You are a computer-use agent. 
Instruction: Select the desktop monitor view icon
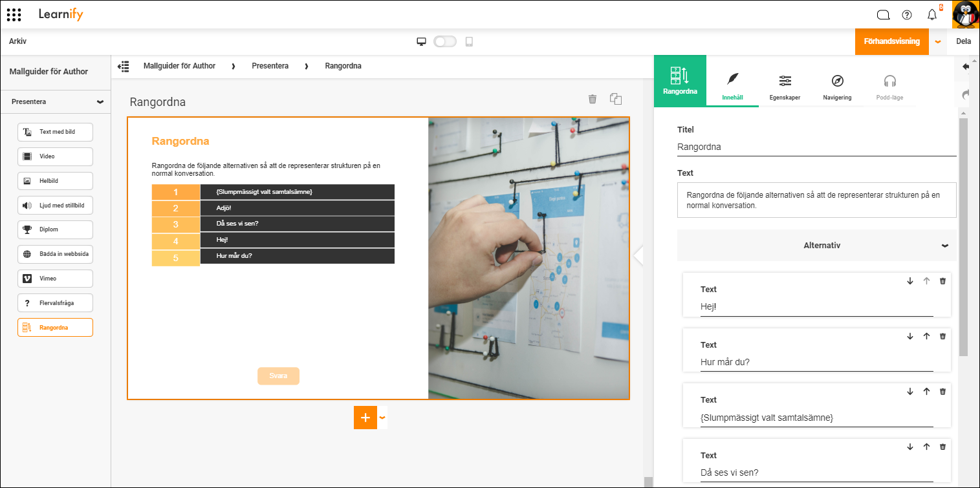(x=421, y=41)
